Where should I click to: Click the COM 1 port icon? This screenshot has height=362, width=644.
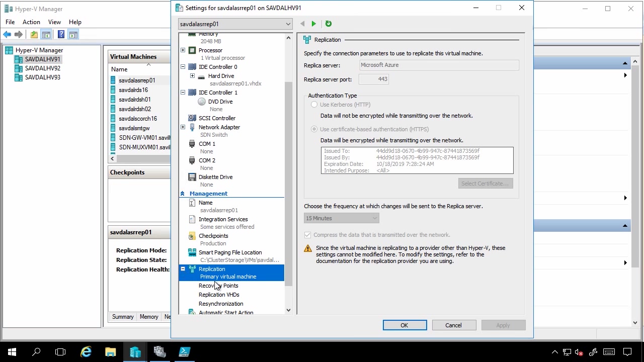pos(192,144)
